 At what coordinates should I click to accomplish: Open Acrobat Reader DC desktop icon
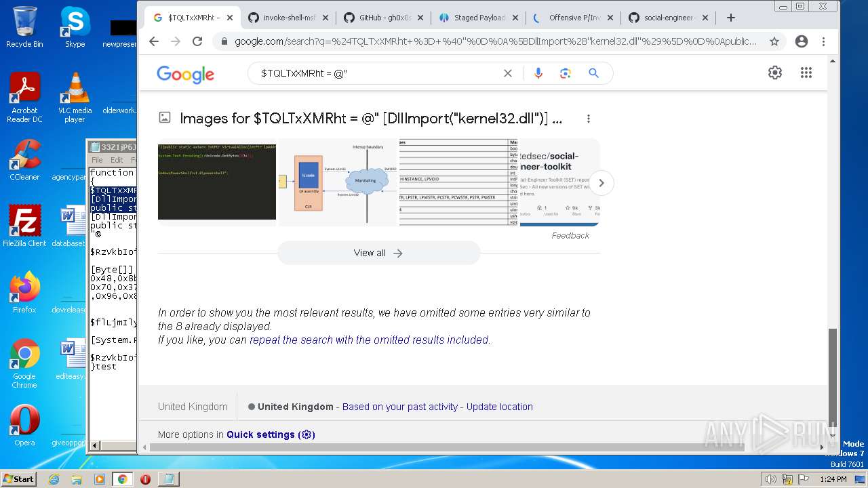(24, 98)
